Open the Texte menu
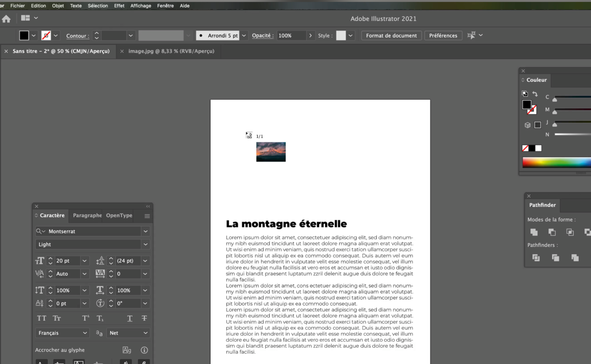591x364 pixels. (x=76, y=6)
